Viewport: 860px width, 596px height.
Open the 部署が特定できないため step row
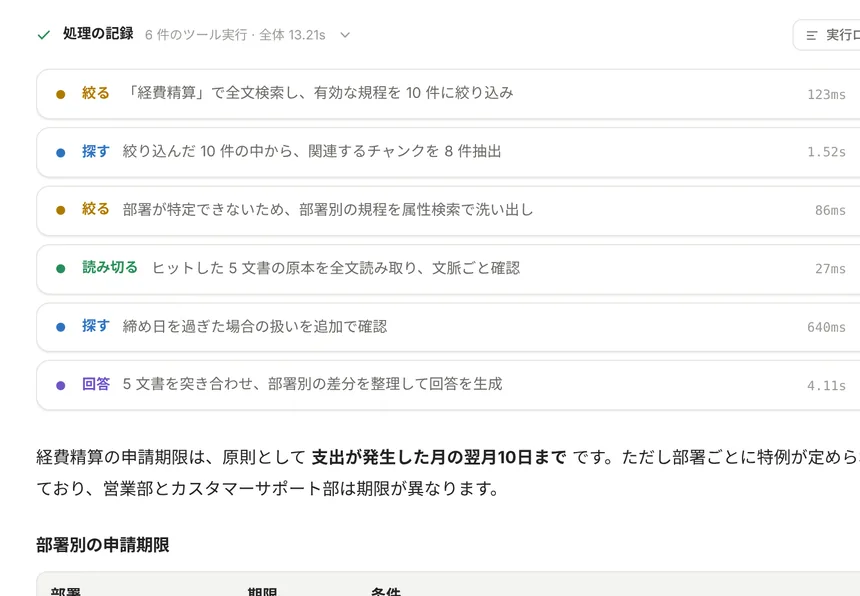click(448, 211)
